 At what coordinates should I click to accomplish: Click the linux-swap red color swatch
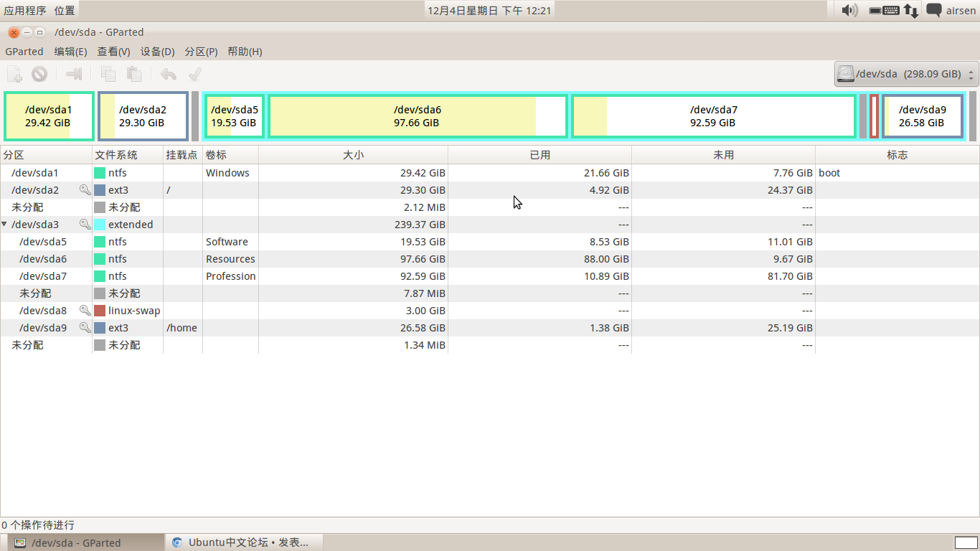(100, 311)
